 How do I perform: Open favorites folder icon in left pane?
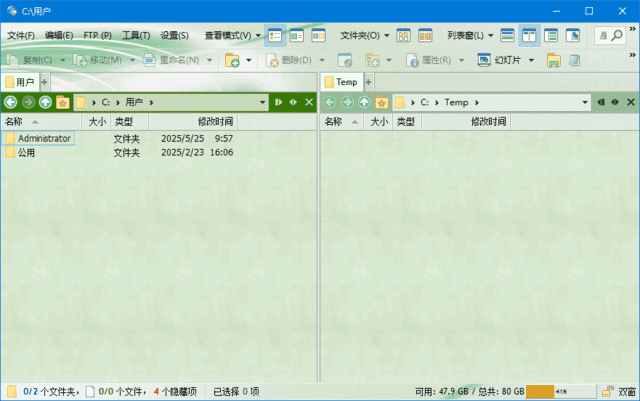[62, 102]
